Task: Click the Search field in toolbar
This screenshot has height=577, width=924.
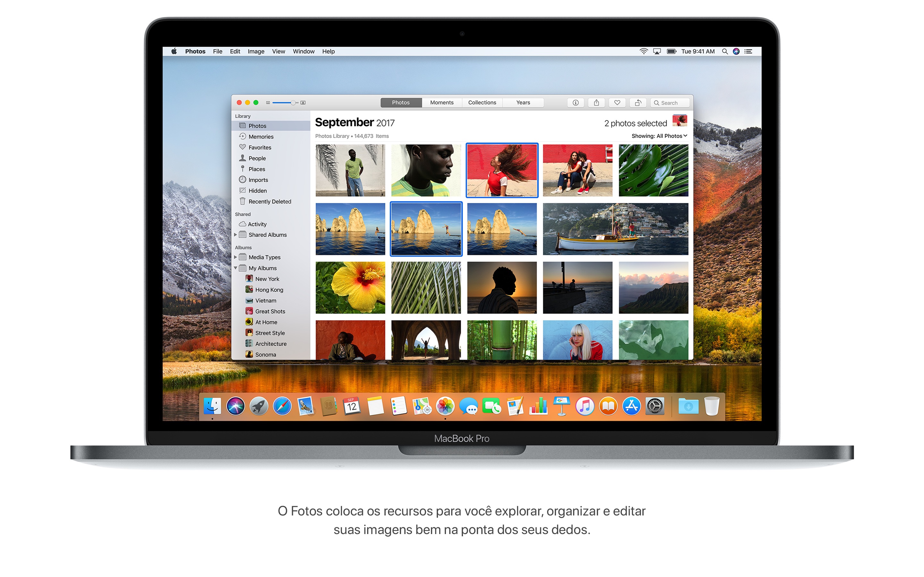Action: coord(670,102)
